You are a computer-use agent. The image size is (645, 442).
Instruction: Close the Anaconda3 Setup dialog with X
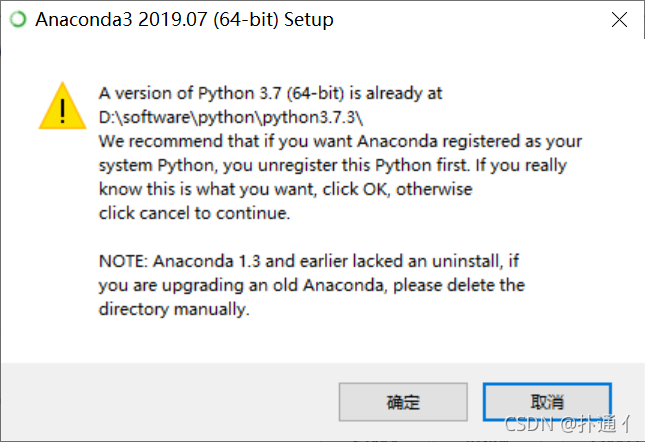coord(619,19)
